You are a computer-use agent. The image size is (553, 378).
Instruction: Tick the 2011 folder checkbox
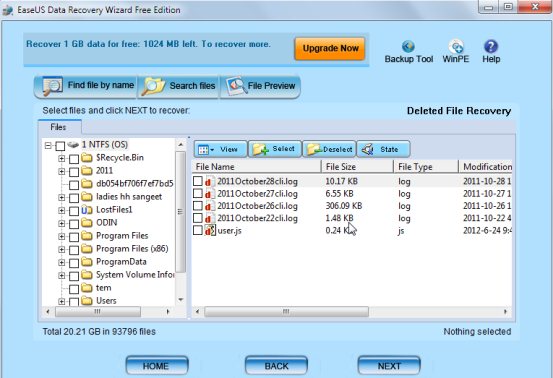click(x=74, y=172)
